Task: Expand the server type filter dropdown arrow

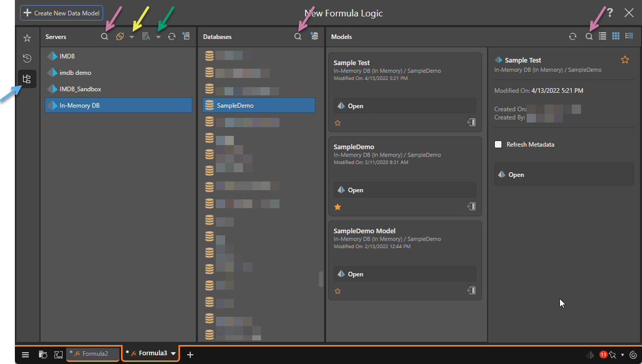Action: coord(132,37)
